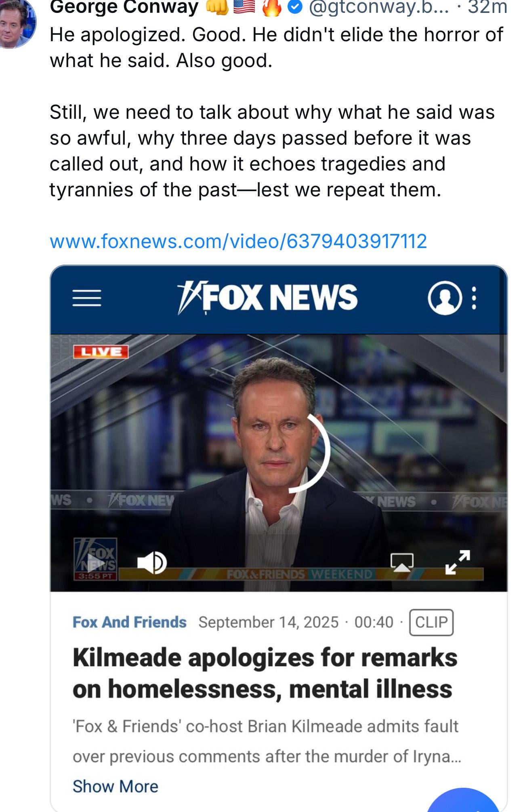523x812 pixels.
Task: Open the Fox News account profile icon
Action: 445,298
